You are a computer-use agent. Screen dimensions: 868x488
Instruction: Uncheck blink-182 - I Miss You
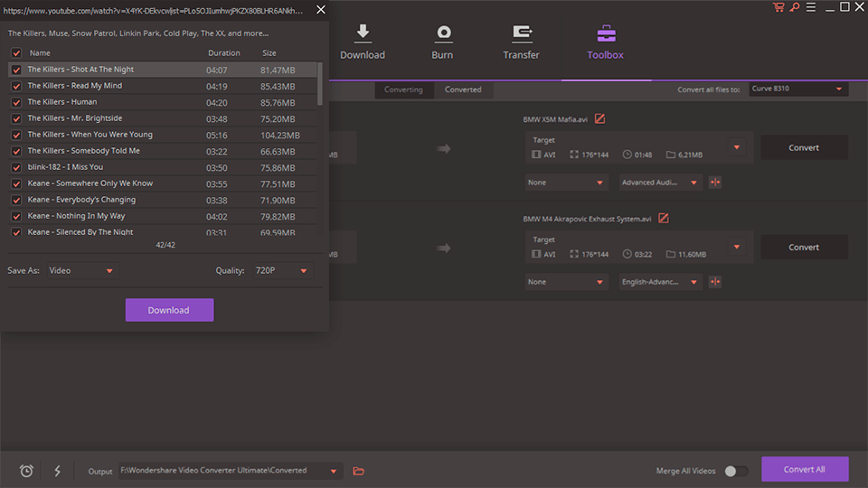(x=16, y=167)
